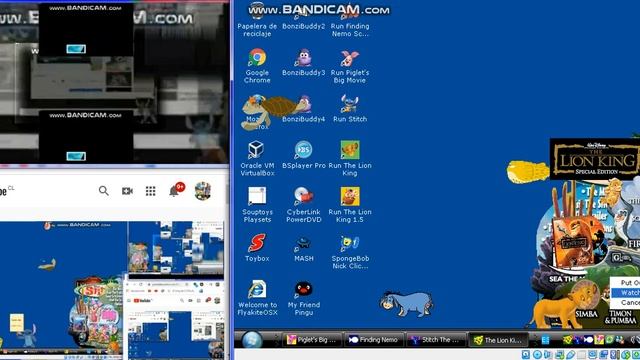The height and width of the screenshot is (360, 640).
Task: Choose the highlighted Watch menu entry
Action: (626, 293)
